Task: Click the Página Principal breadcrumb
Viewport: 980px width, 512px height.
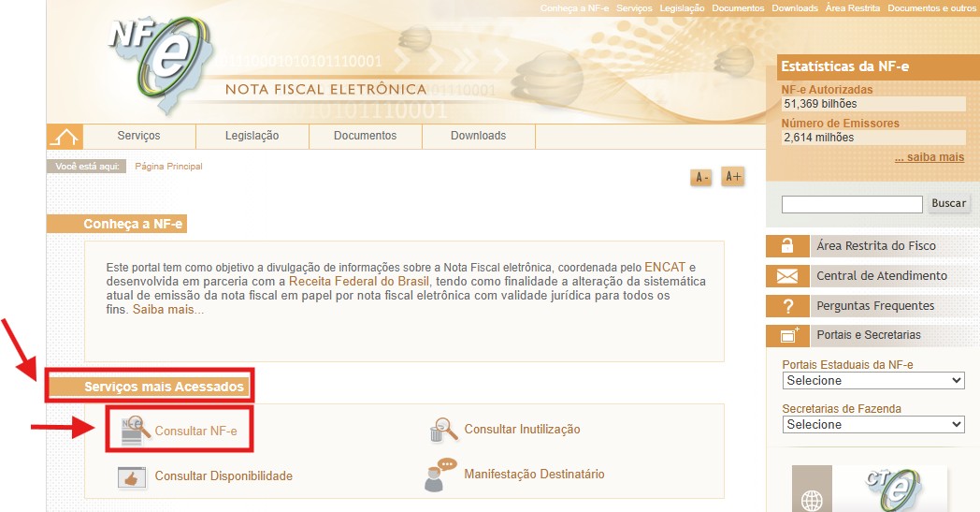Action: 168,167
